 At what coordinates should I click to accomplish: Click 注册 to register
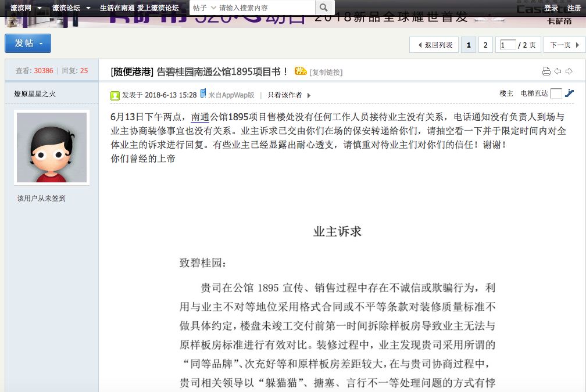(x=574, y=8)
